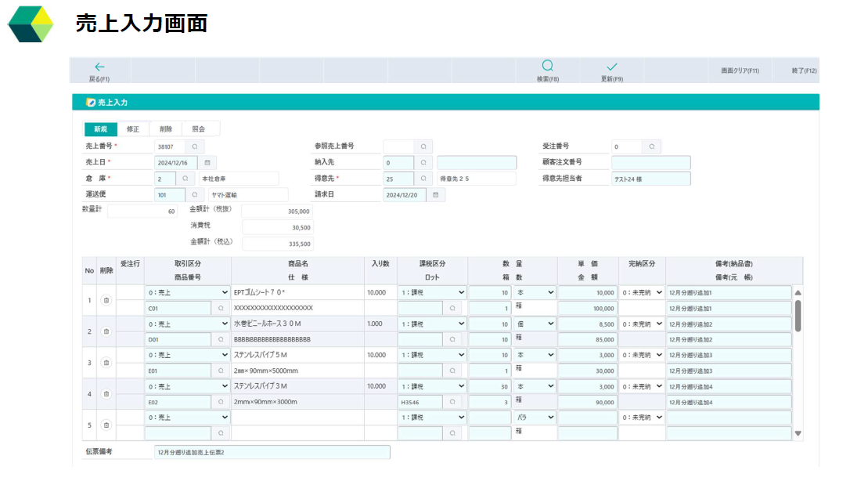Click the 画面クリア(F11) button
Image resolution: width=868 pixels, height=492 pixels.
point(739,70)
